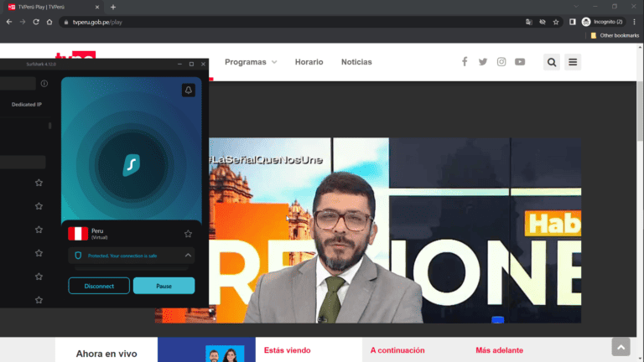The width and height of the screenshot is (644, 362).
Task: Open the site search magnifier
Action: [552, 62]
